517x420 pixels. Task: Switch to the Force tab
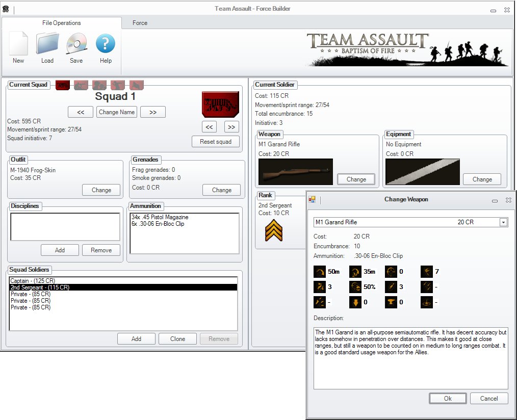coord(139,23)
